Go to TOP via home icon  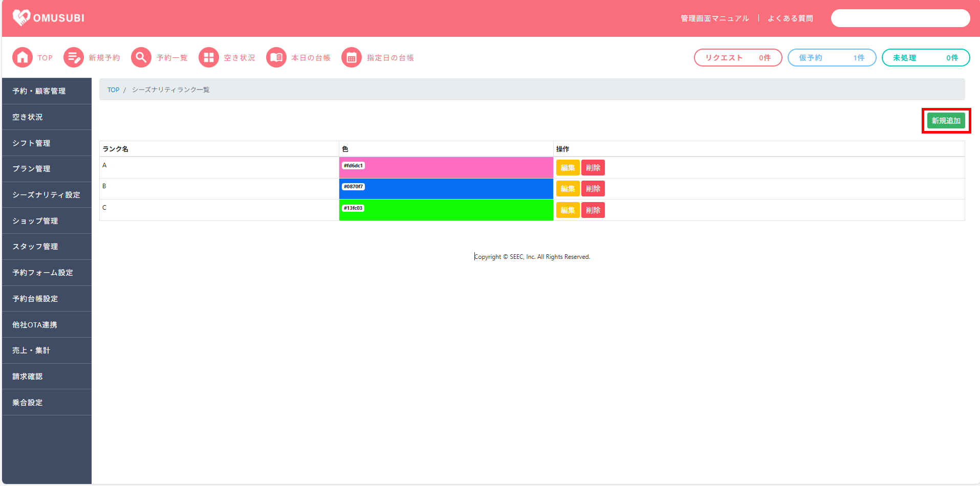[x=23, y=58]
